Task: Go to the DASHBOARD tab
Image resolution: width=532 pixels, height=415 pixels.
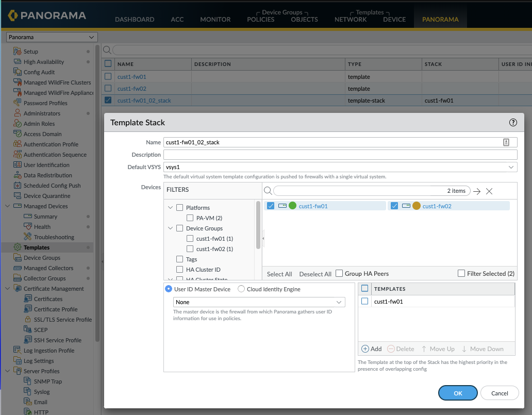Action: point(135,19)
